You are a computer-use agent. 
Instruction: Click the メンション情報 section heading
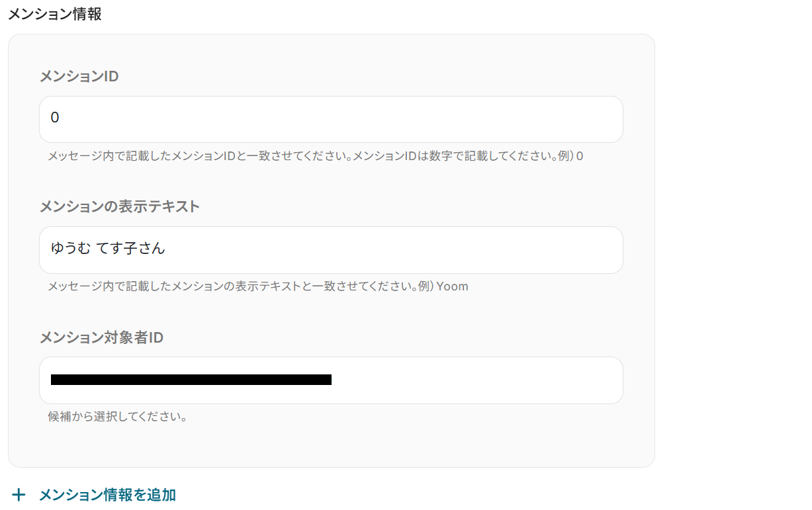point(54,14)
